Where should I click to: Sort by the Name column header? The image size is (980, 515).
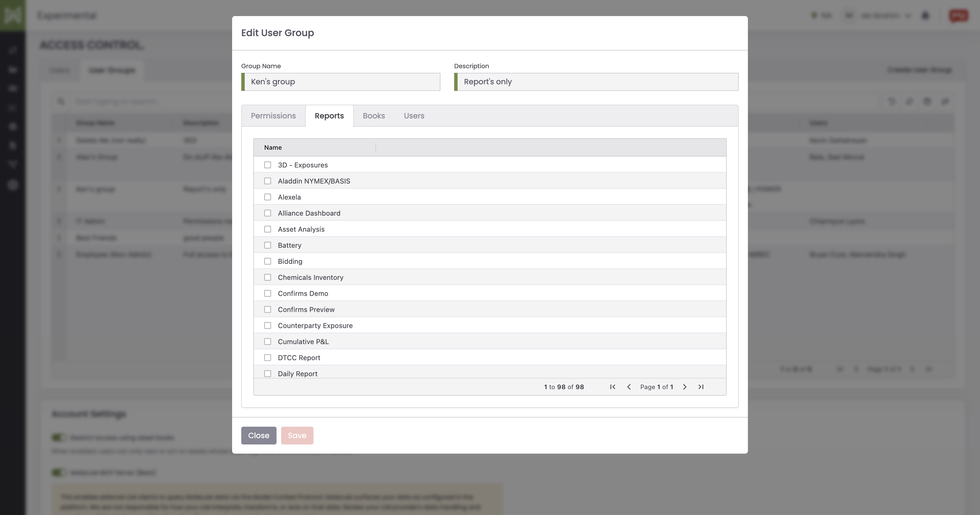273,147
